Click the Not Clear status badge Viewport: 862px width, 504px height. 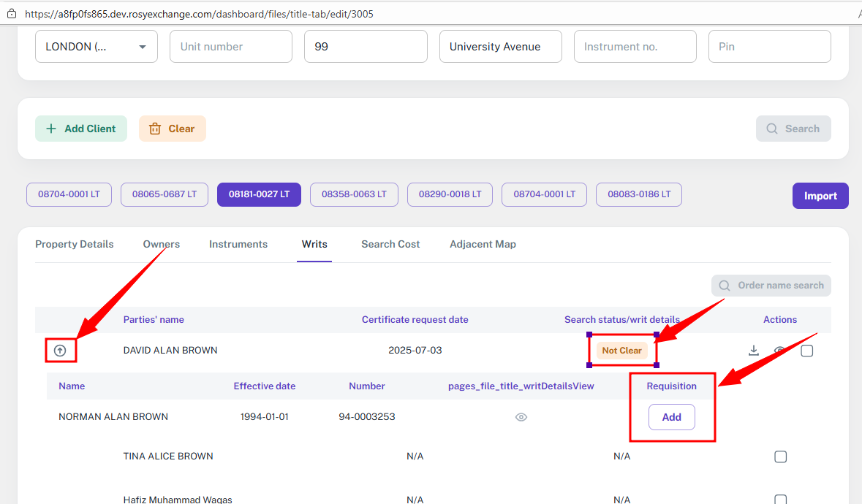click(621, 351)
